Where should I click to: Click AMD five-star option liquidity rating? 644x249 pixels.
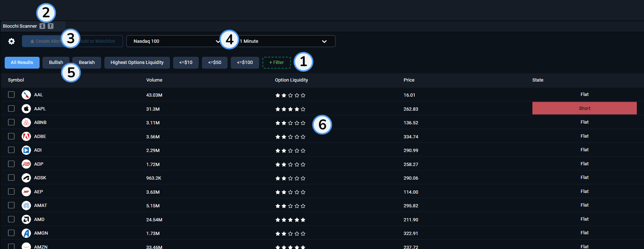(x=291, y=220)
